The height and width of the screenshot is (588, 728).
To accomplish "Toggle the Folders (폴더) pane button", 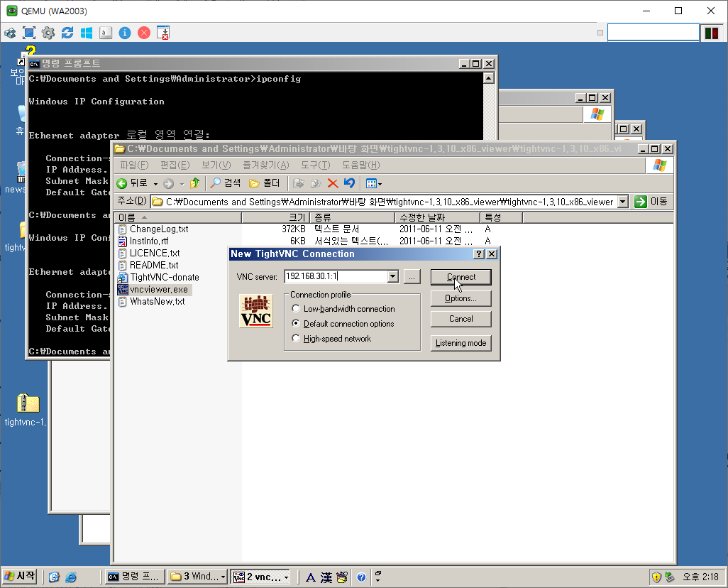I will click(x=265, y=184).
